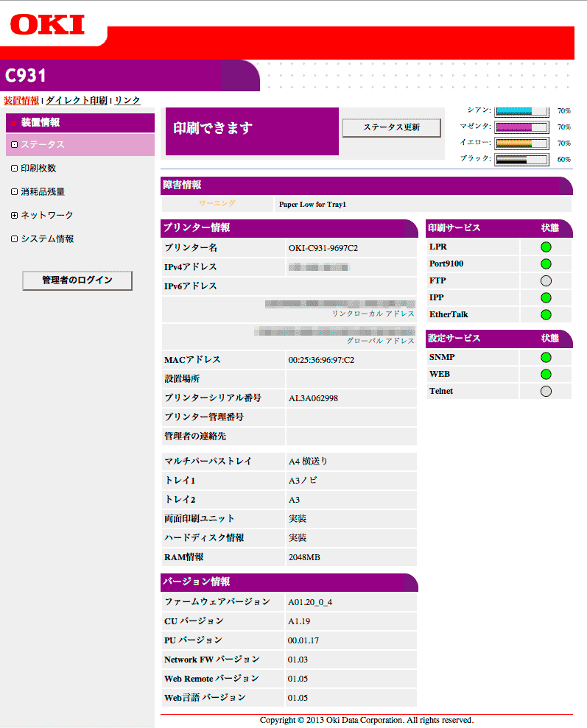
Task: Click the ハードディスク情報 row label
Action: [204, 537]
